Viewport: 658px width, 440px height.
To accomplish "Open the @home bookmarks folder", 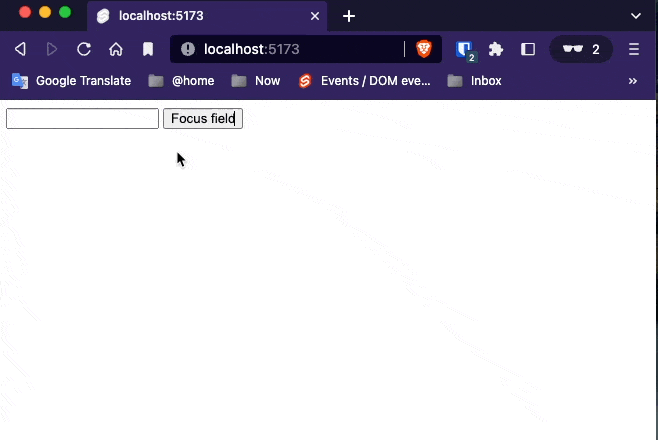I will coord(181,81).
